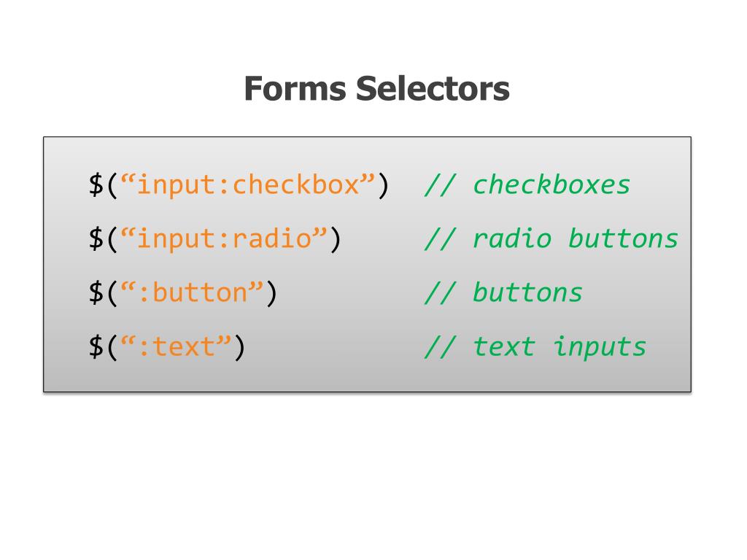Click the word Forms in the title
Viewport: 747px width, 560px height.
tap(295, 88)
